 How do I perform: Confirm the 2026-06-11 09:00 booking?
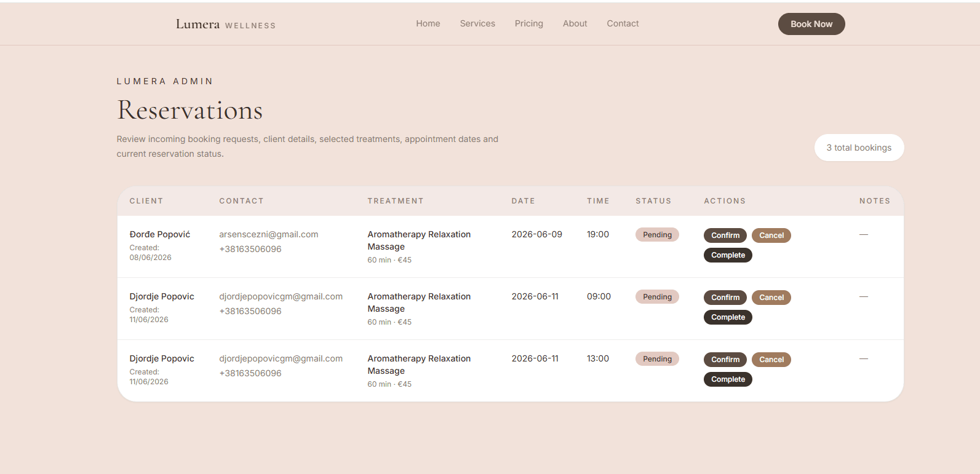(725, 298)
